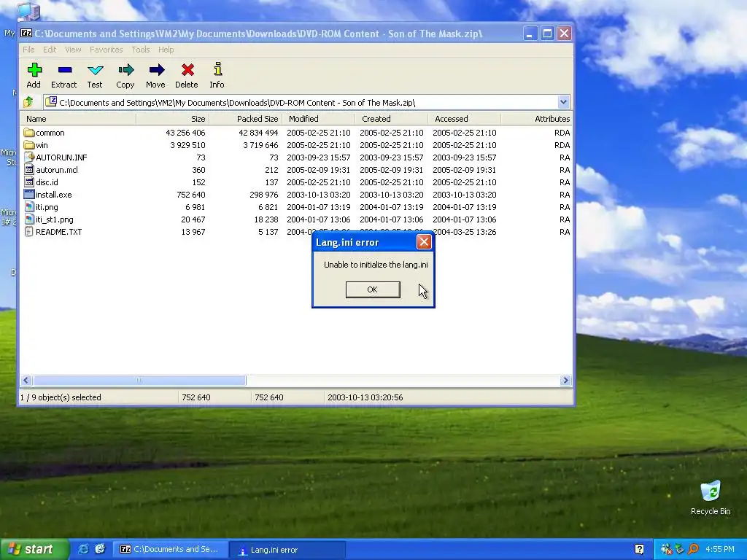Click the Extract toolbar icon
The image size is (747, 560).
pyautogui.click(x=64, y=71)
